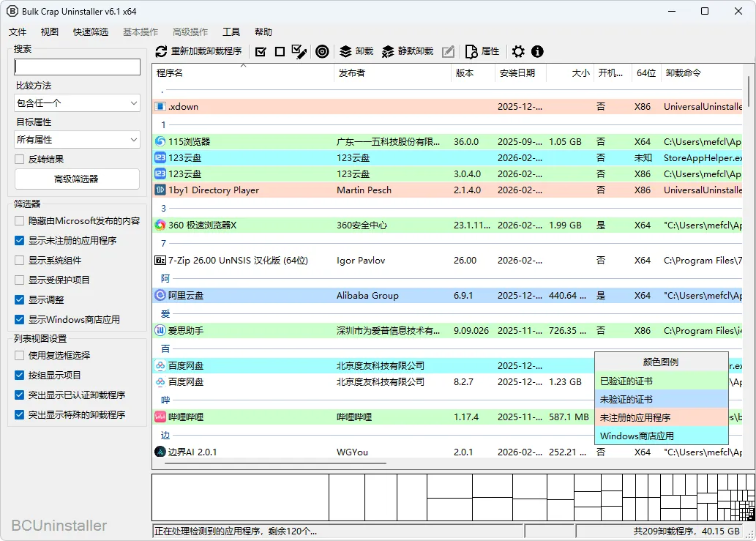Toggle 突出显示特殊的卸载程序 checkbox
Screen dimensions: 756x541
[x=19, y=414]
